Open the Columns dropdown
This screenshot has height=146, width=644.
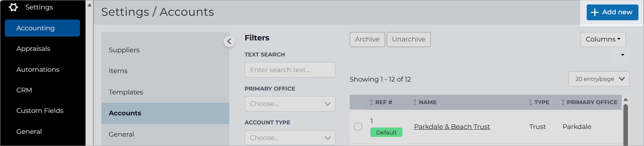click(603, 39)
